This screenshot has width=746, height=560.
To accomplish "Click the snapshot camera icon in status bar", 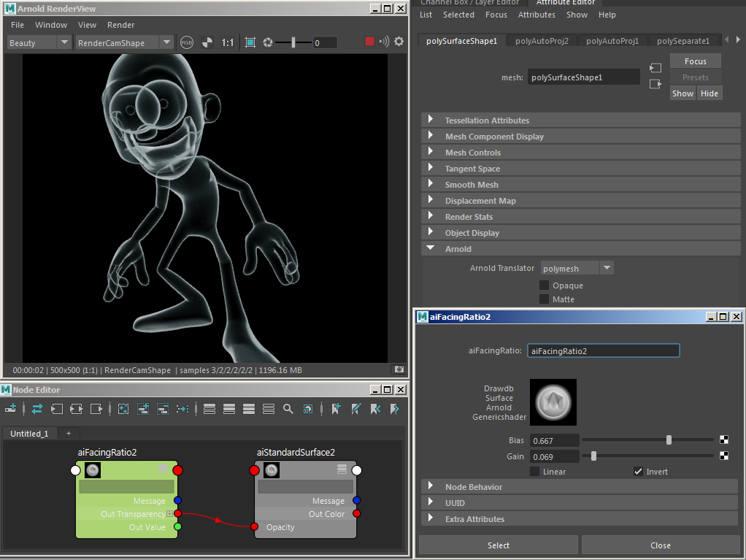I will (399, 369).
